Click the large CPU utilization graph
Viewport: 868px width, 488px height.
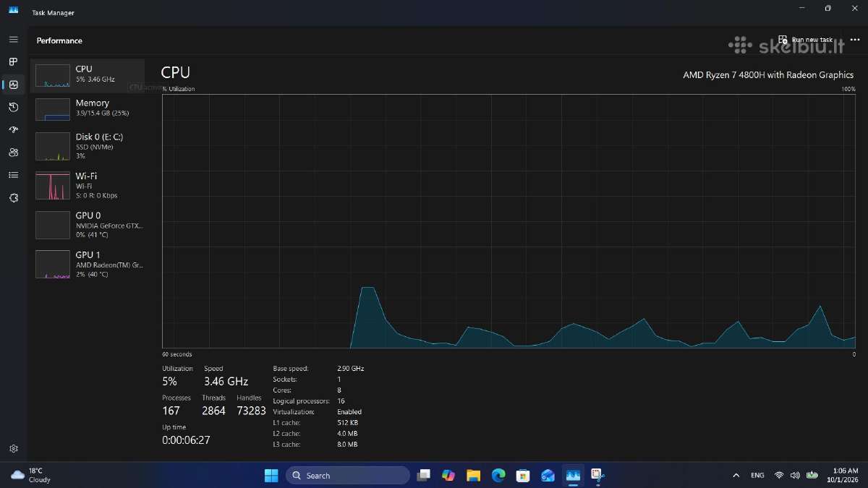(509, 221)
